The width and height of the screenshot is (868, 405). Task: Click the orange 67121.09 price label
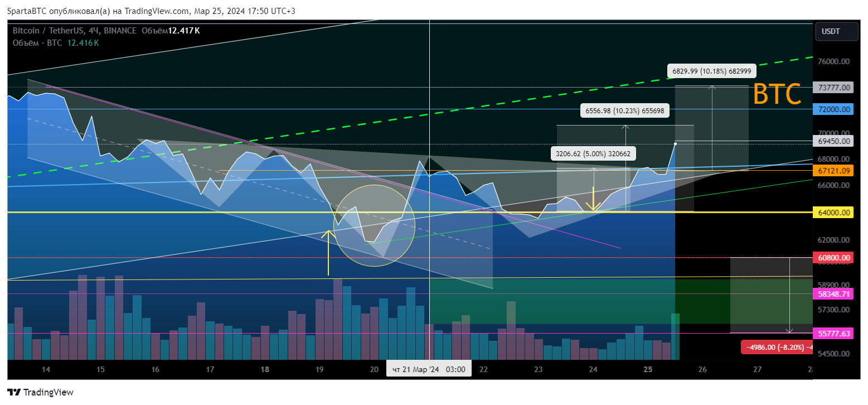(x=835, y=171)
